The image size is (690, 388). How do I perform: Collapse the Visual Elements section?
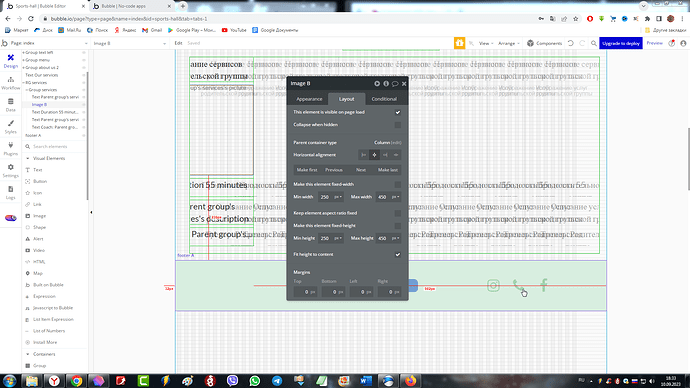click(x=28, y=158)
